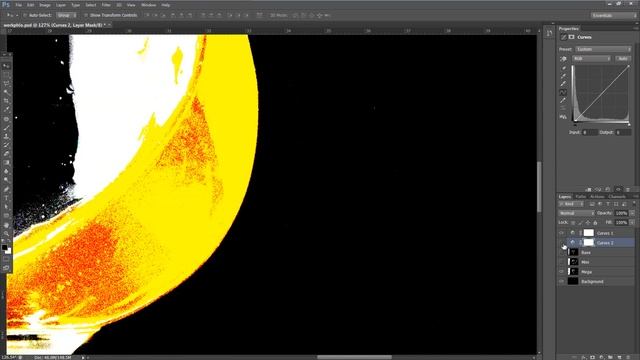Select the Clone Stamp tool
Screen dimensions: 640x360
click(x=6, y=136)
